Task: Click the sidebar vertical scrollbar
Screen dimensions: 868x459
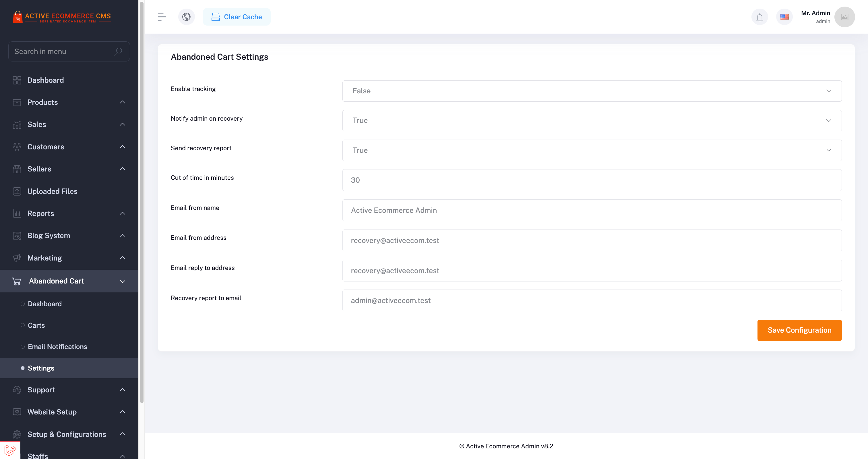Action: coord(142,202)
